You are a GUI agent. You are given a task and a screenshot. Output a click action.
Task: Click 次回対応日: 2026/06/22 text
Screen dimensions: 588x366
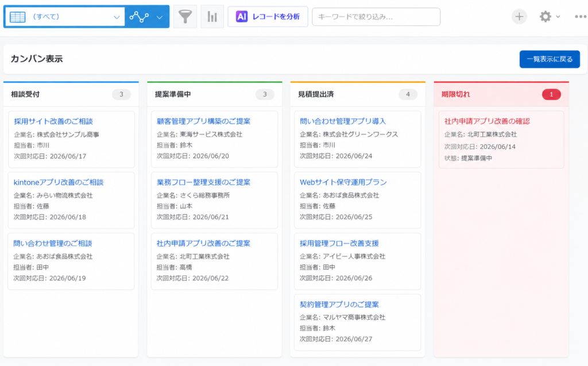click(x=193, y=278)
